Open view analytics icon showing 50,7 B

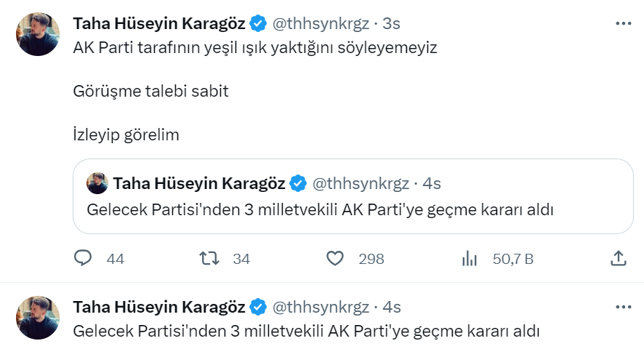tap(470, 258)
